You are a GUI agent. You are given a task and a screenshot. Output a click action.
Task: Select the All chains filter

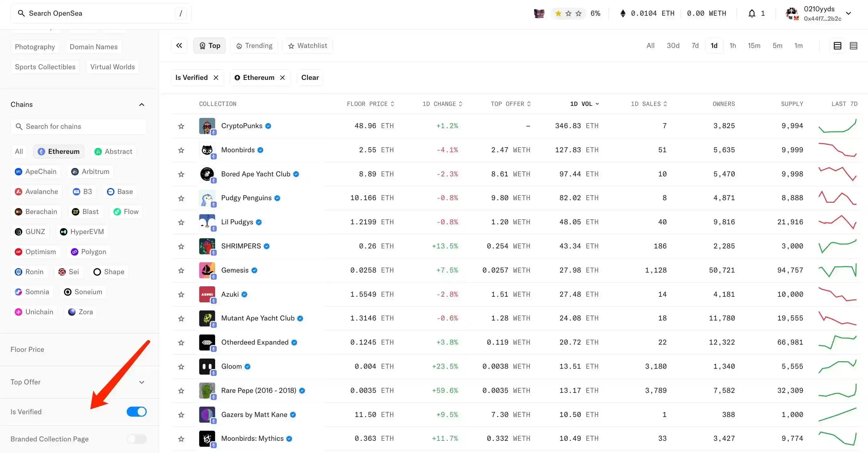click(x=19, y=151)
